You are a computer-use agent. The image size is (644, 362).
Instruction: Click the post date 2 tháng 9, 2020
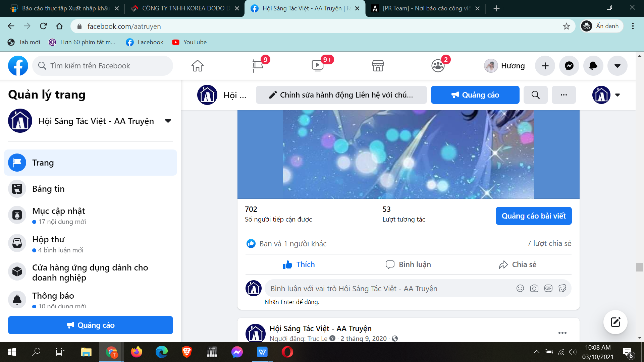pyautogui.click(x=364, y=339)
